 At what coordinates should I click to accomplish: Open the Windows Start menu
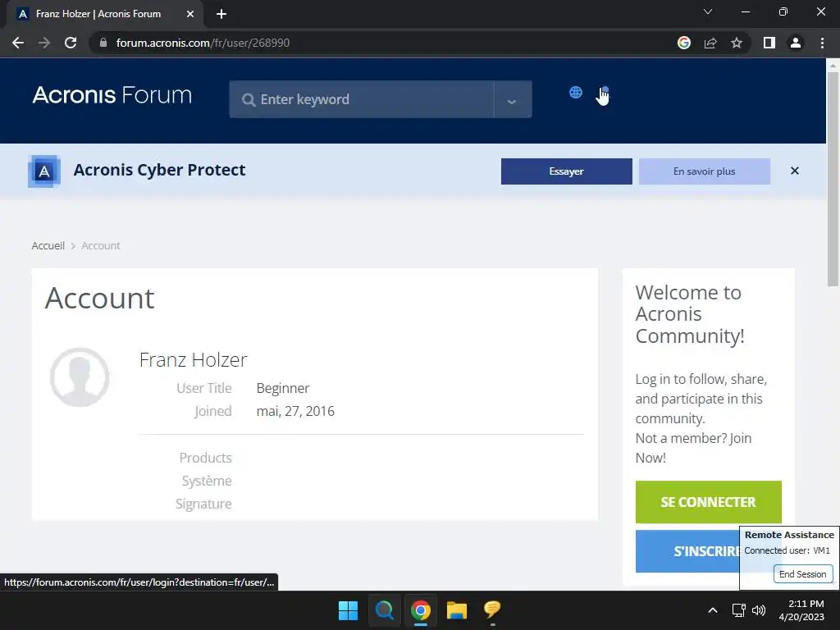point(348,610)
